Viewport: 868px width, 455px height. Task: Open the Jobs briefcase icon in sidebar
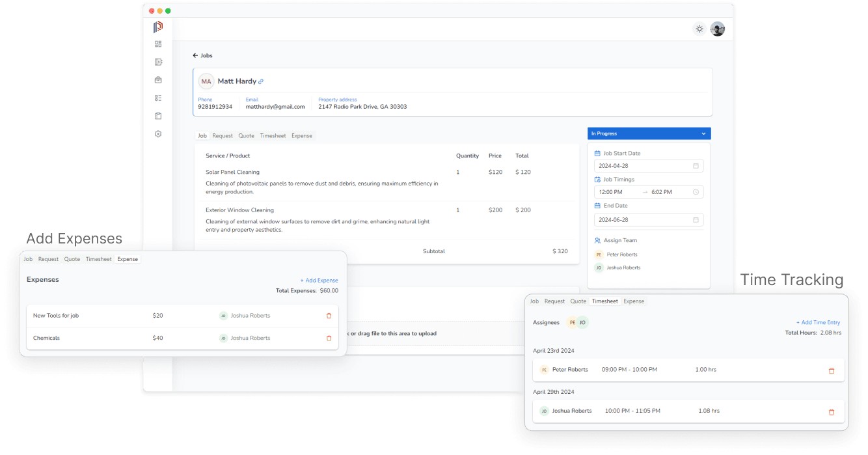tap(158, 79)
